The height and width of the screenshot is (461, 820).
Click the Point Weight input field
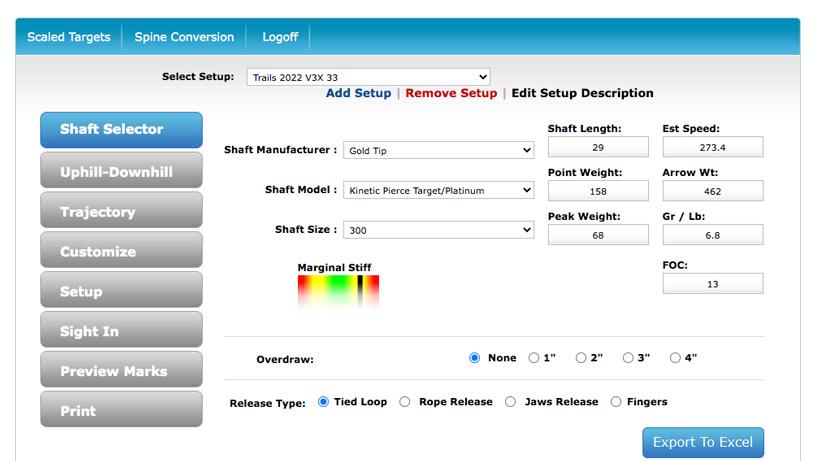598,191
